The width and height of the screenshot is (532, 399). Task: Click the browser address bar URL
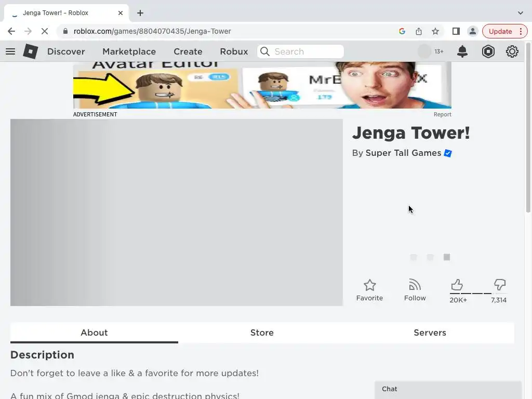pyautogui.click(x=152, y=31)
